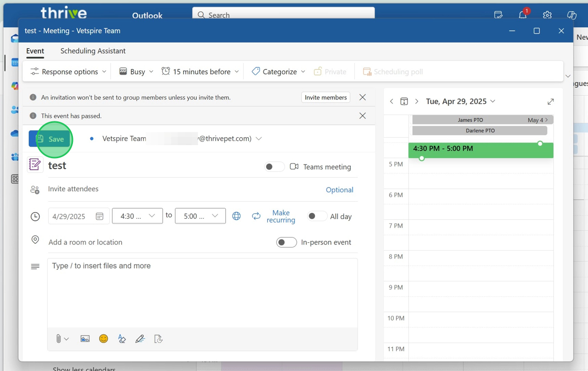This screenshot has height=371, width=588.
Task: Click the notifications bell icon
Action: coord(522,15)
